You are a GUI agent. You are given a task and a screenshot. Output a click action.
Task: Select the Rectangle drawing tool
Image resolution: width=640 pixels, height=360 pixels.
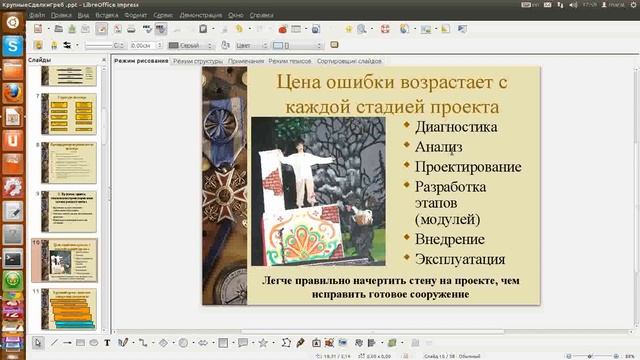pyautogui.click(x=80, y=343)
